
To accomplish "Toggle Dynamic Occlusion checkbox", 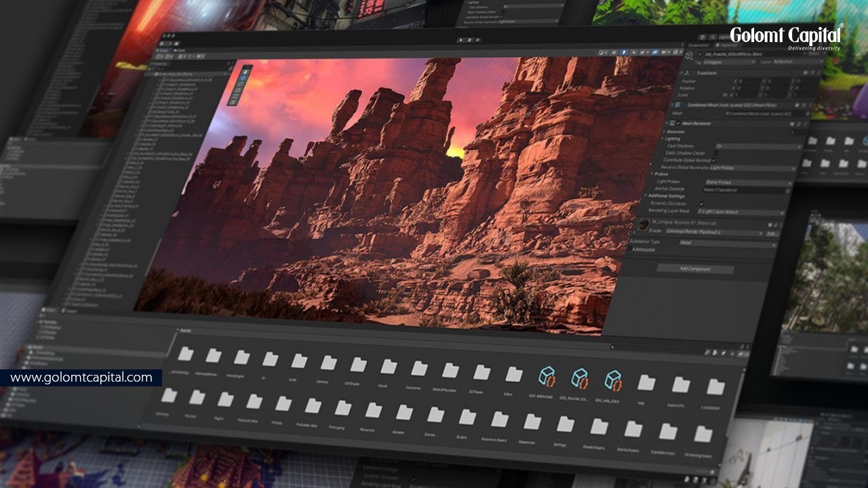I will pyautogui.click(x=701, y=203).
